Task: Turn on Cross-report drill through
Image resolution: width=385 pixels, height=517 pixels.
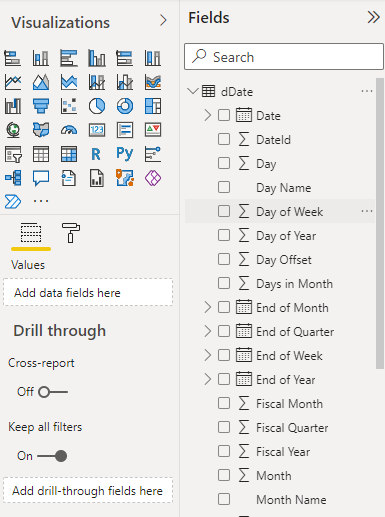Action: click(53, 392)
